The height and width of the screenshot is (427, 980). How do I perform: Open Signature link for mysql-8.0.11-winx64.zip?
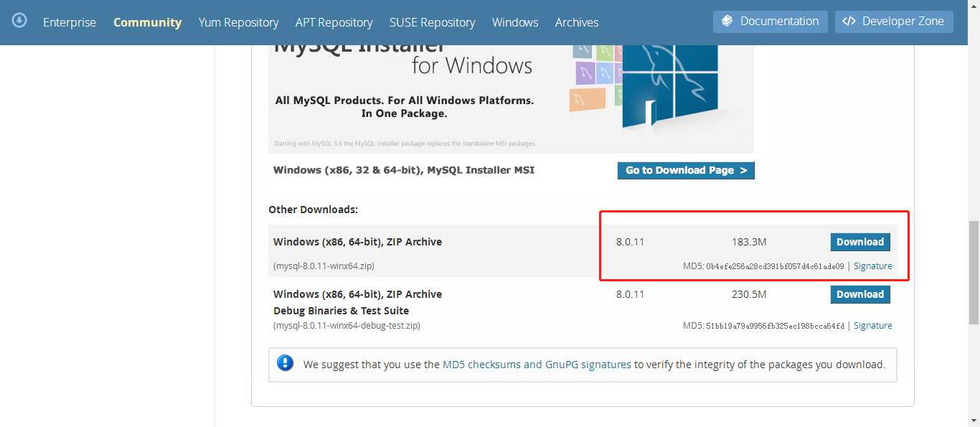pos(873,266)
